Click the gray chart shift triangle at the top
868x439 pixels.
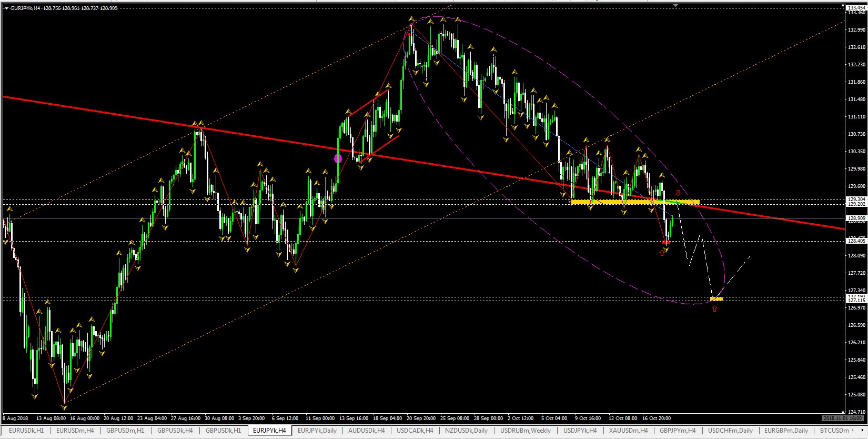click(676, 5)
